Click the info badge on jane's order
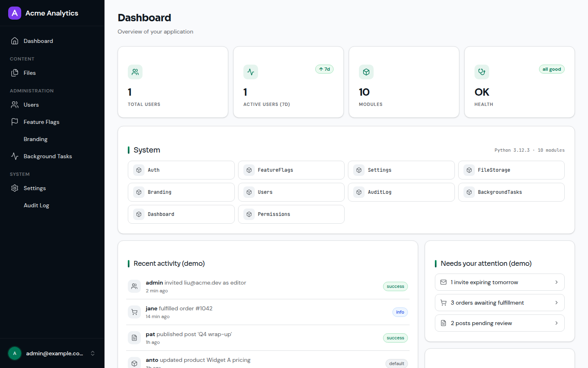Screen dimensions: 588x368 pyautogui.click(x=400, y=312)
